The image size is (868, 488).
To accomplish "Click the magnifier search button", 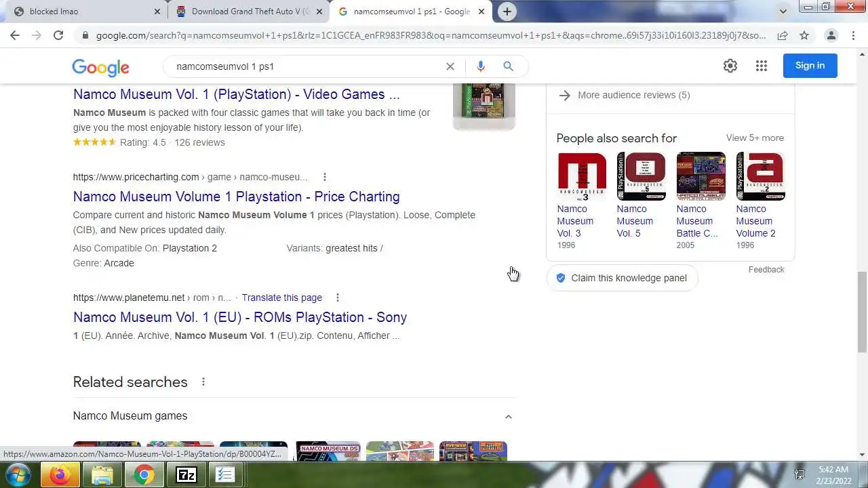I will pos(508,66).
